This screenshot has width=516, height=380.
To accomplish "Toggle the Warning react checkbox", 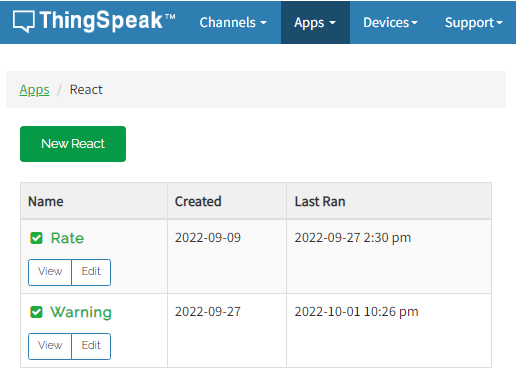I will pyautogui.click(x=36, y=312).
